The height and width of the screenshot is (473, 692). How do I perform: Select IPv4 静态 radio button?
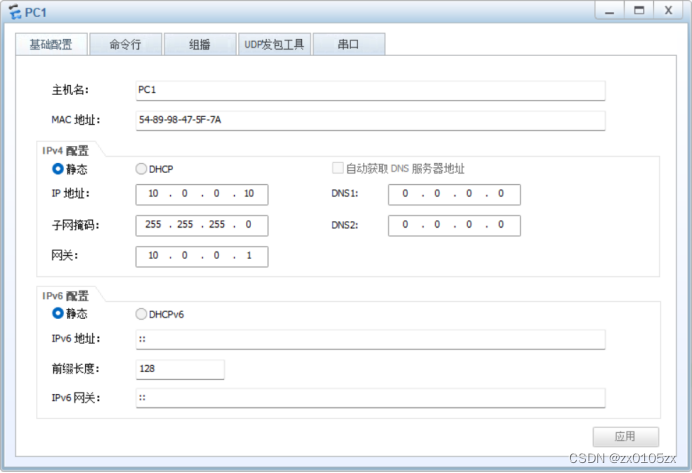(58, 169)
